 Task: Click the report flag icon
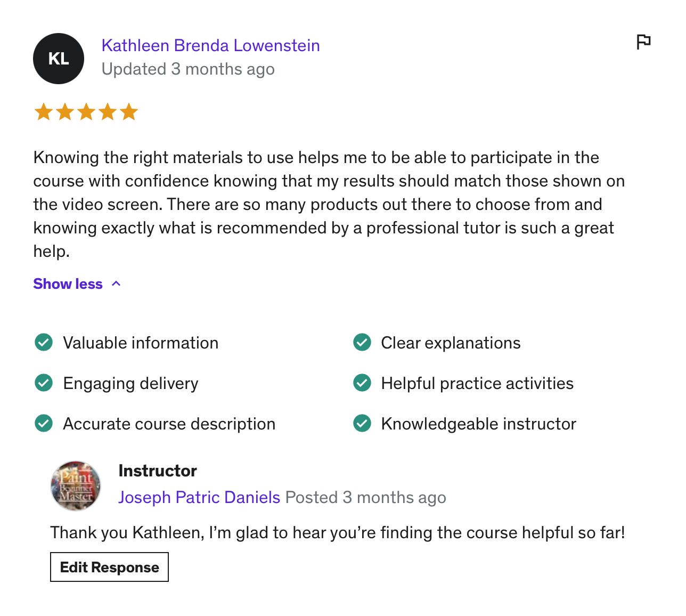(643, 42)
